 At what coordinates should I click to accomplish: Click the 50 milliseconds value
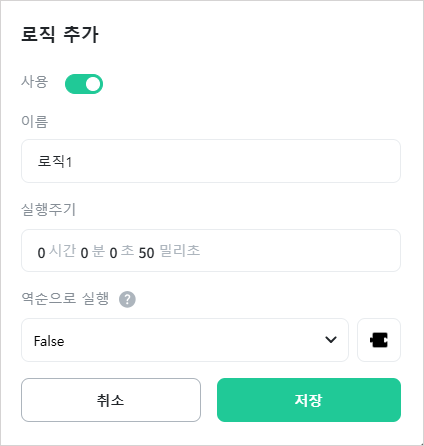click(146, 253)
